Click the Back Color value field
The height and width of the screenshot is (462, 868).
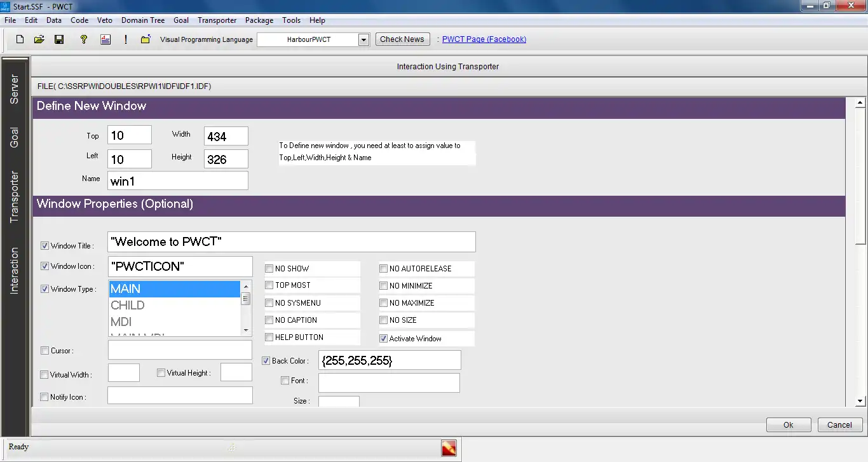(x=389, y=360)
